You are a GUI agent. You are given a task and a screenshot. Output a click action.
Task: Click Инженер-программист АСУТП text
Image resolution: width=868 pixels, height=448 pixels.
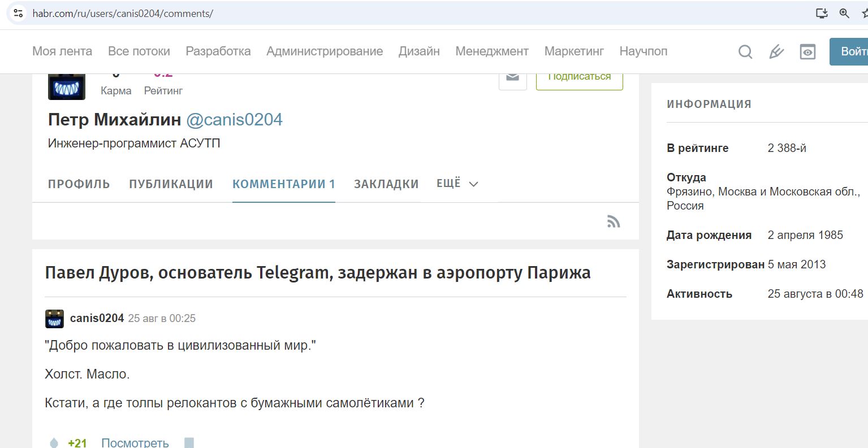click(x=134, y=143)
